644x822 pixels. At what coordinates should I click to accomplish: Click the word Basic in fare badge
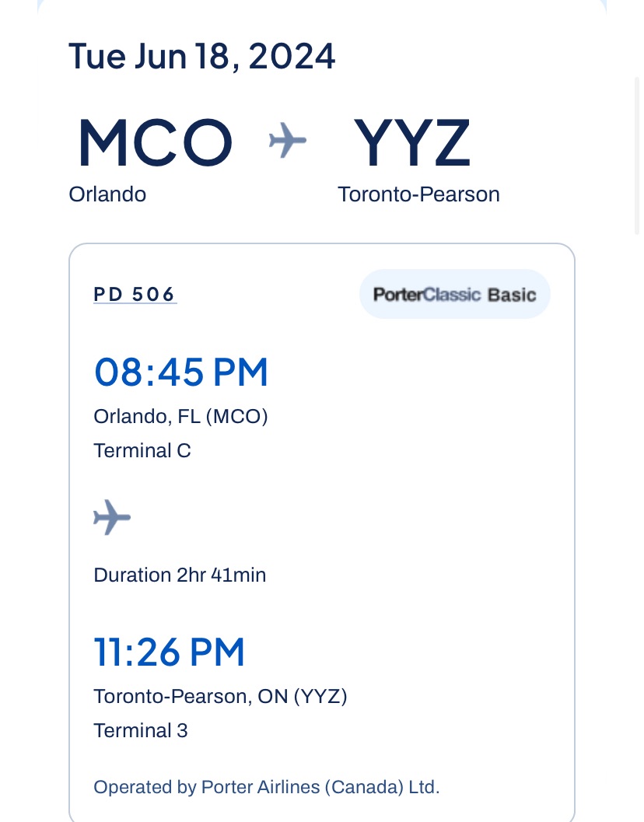[x=512, y=295]
